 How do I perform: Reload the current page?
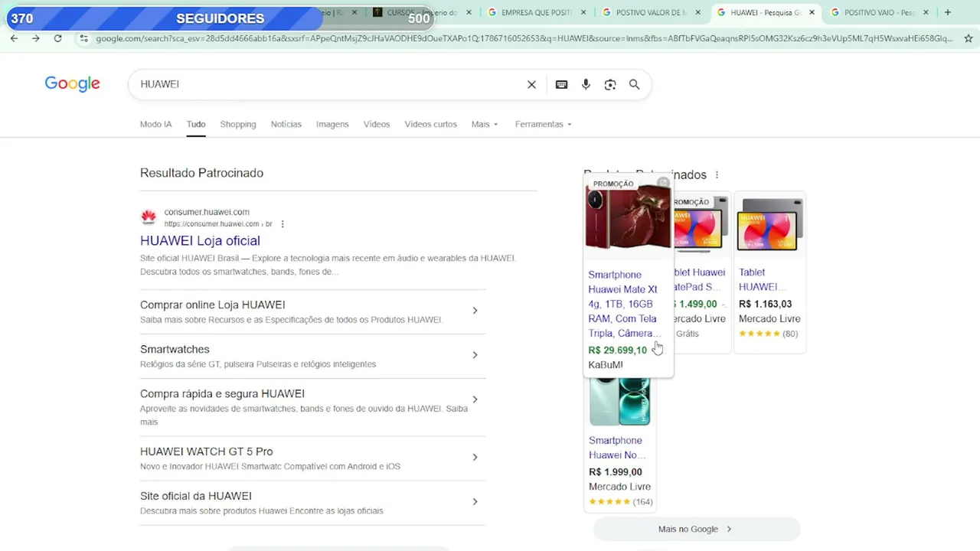(x=57, y=38)
